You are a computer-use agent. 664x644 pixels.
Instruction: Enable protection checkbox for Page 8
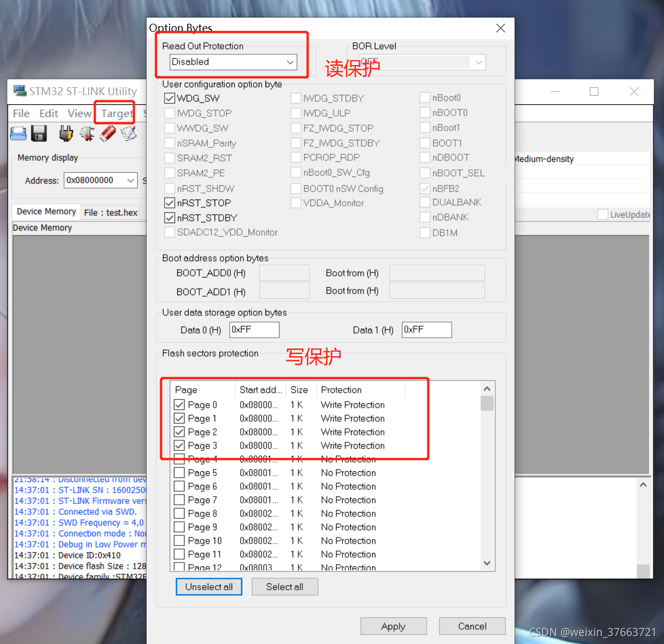point(179,514)
